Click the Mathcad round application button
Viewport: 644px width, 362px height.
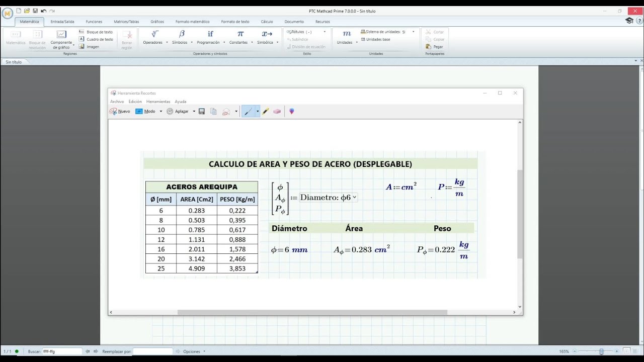(7, 14)
